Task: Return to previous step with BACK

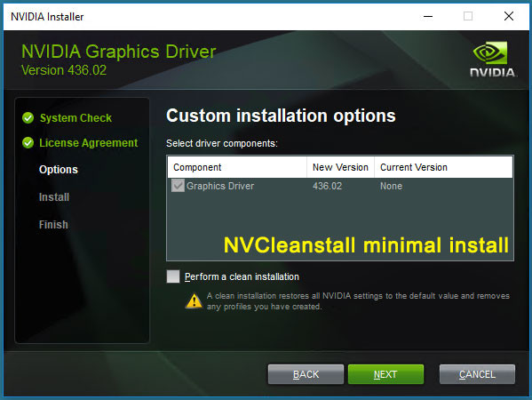Action: tap(306, 374)
